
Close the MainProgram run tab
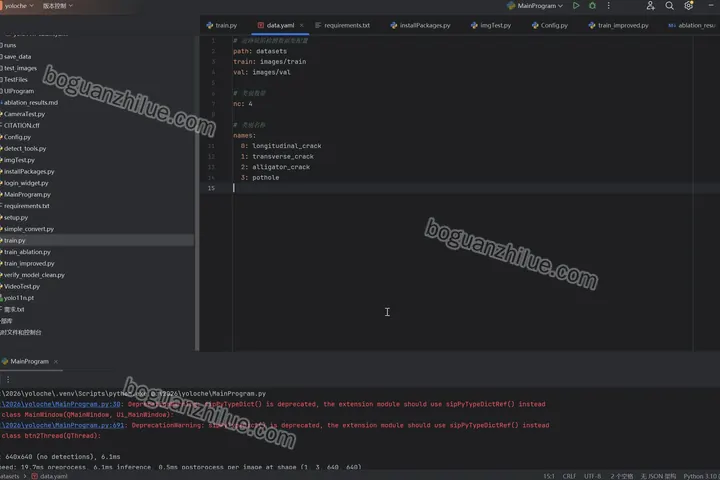coord(56,361)
